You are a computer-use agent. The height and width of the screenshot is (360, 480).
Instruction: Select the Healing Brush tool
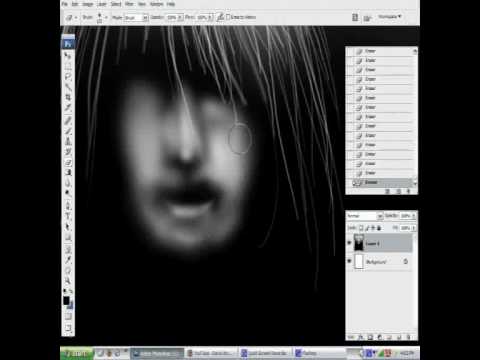[x=68, y=120]
